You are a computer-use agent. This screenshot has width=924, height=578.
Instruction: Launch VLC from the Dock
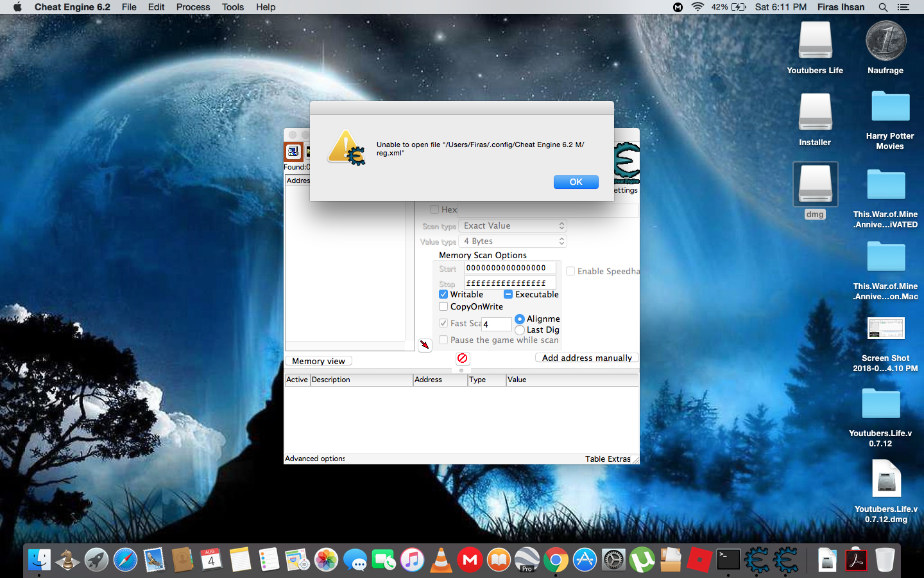(x=441, y=559)
